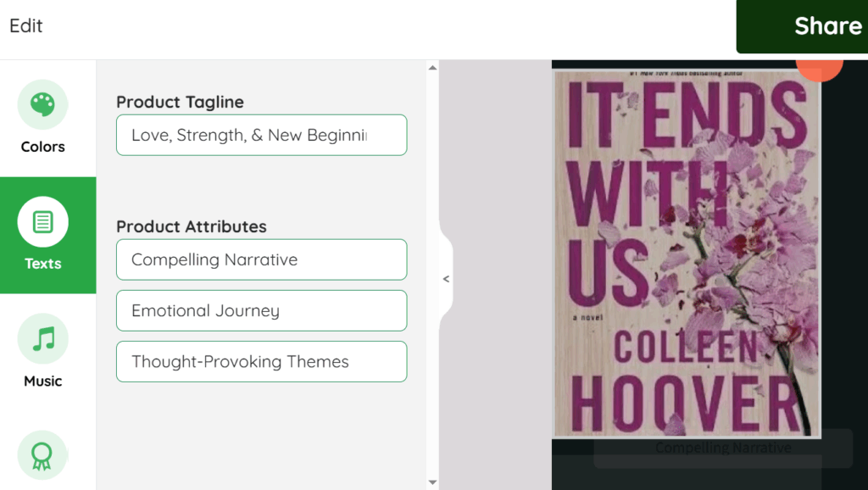Click the Edit label in the header
The height and width of the screenshot is (490, 868).
26,25
